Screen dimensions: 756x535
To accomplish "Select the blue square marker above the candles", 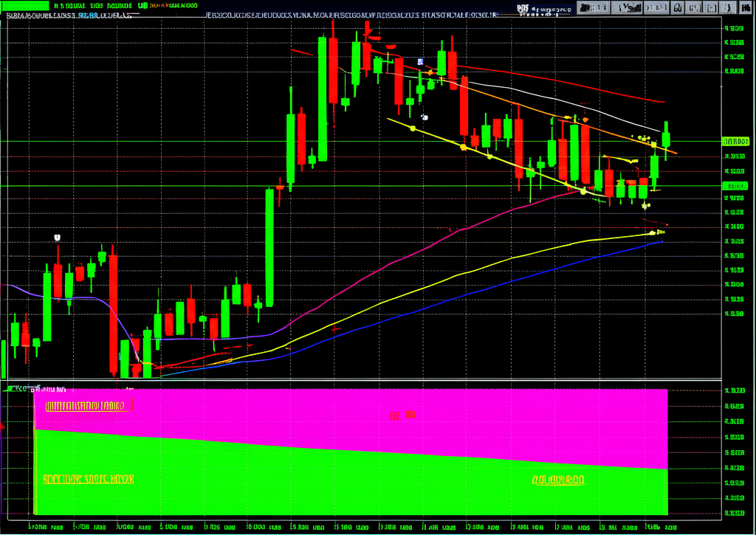I will tap(420, 62).
